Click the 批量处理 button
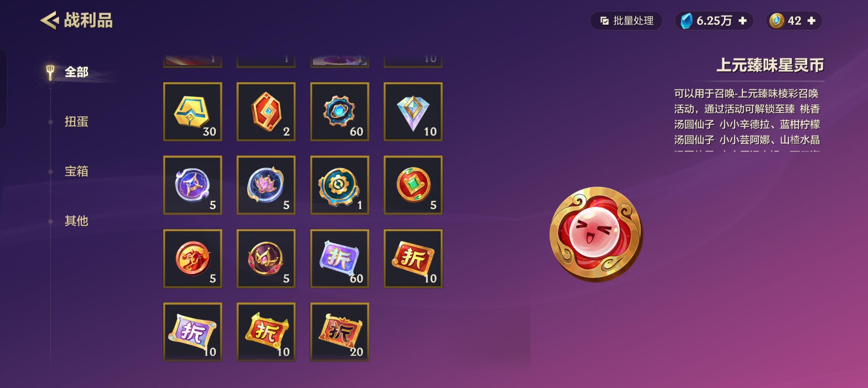The image size is (868, 388). (x=626, y=21)
